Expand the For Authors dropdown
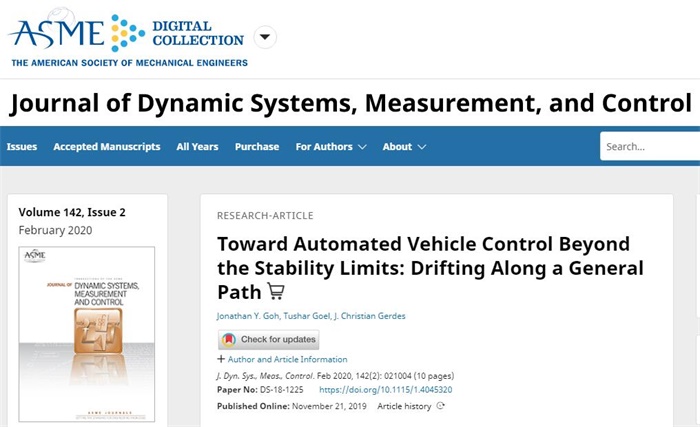The height and width of the screenshot is (427, 700). point(330,146)
